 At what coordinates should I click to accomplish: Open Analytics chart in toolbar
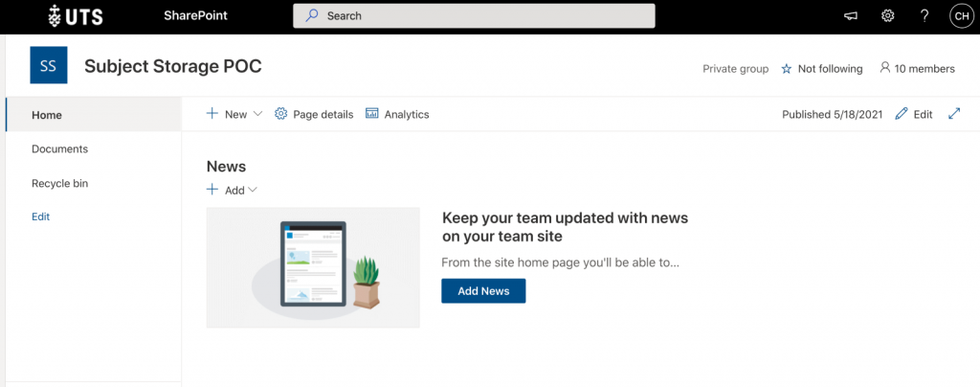397,114
